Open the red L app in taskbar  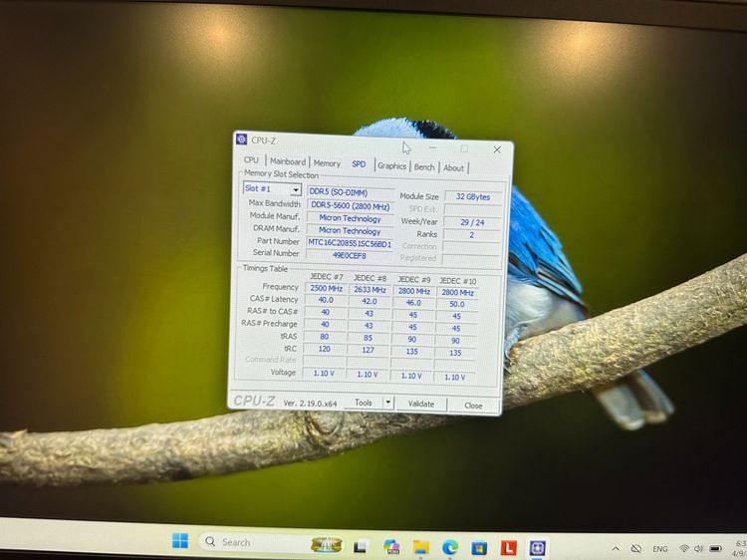click(x=508, y=548)
